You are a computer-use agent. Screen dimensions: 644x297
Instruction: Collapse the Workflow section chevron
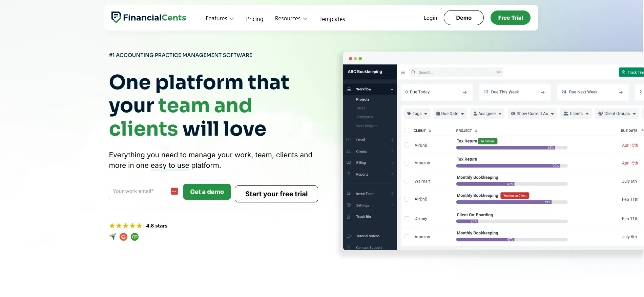pyautogui.click(x=392, y=89)
